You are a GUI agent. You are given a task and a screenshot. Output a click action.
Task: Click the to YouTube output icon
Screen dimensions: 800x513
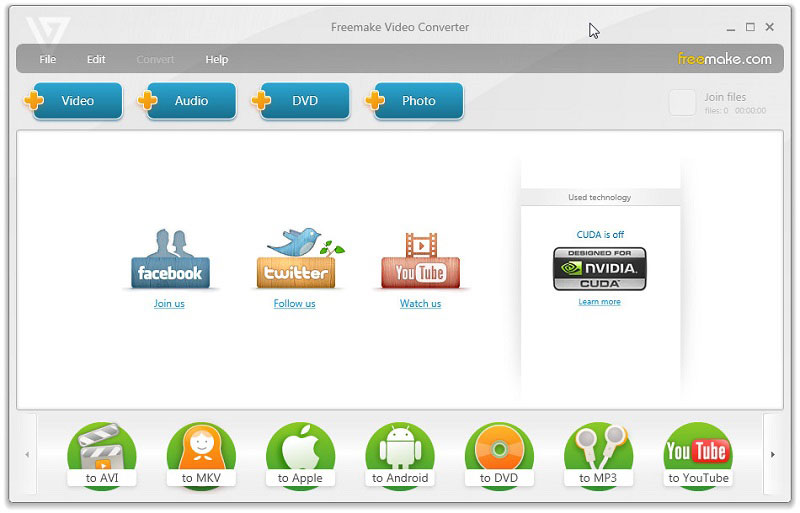coord(698,455)
